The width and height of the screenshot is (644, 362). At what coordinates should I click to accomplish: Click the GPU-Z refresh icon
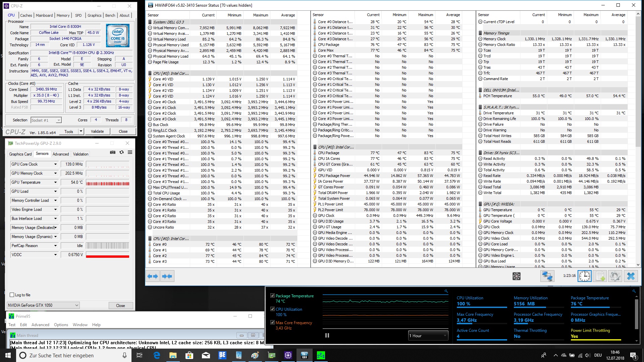121,152
